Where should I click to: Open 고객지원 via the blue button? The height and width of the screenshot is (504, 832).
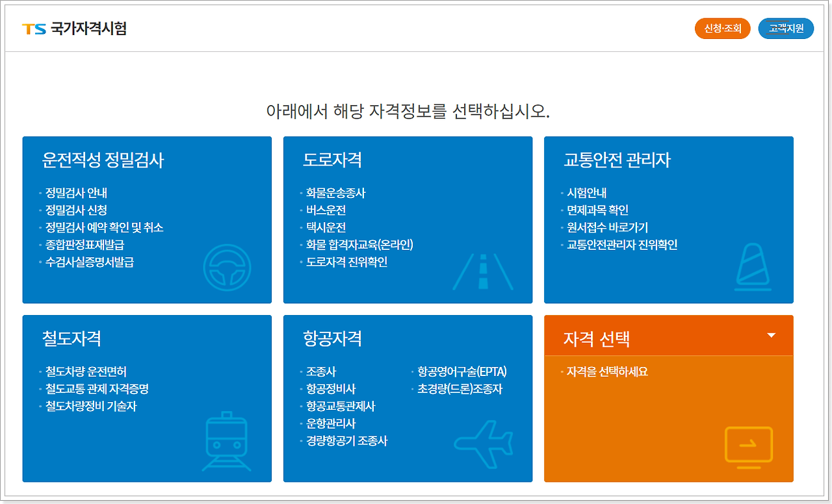pos(786,28)
